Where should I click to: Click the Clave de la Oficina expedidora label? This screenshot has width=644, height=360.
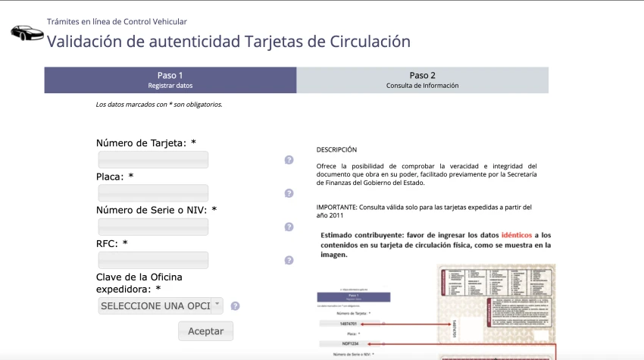tap(139, 282)
